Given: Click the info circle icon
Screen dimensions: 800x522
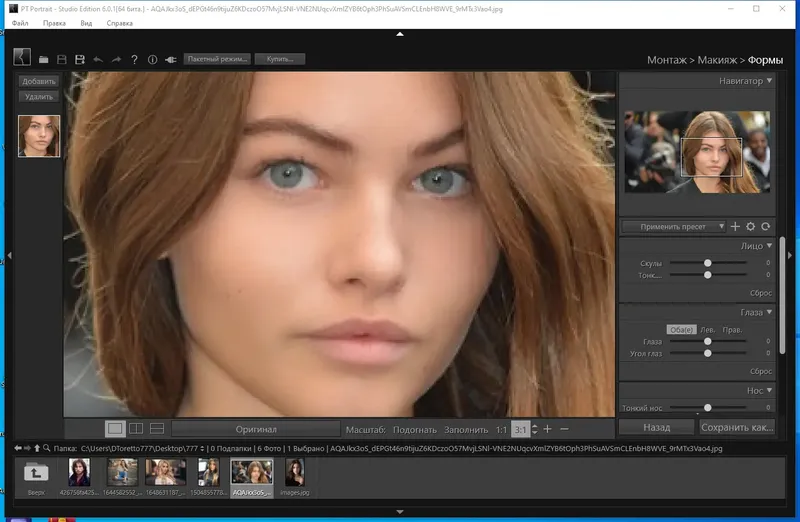Looking at the screenshot, I should (152, 60).
